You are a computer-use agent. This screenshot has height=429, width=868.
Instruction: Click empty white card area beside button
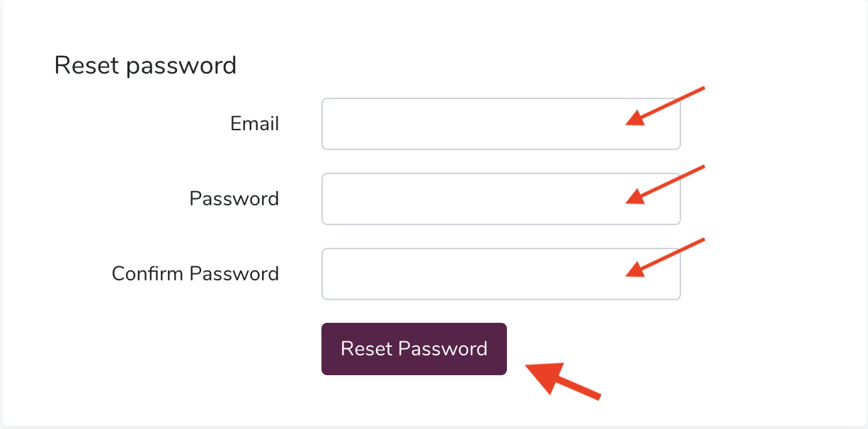[x=708, y=349]
